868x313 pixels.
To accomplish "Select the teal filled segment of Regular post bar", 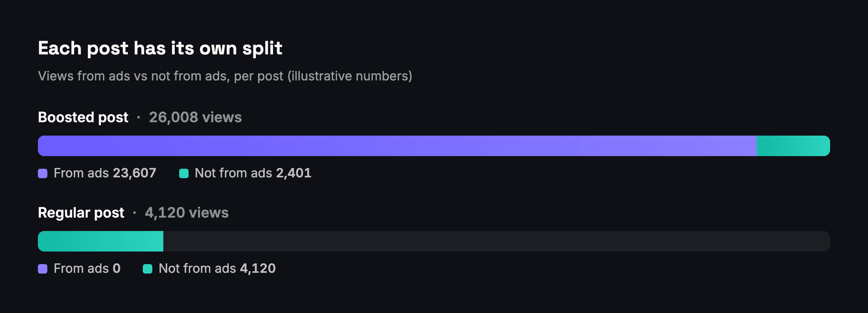I will 101,241.
